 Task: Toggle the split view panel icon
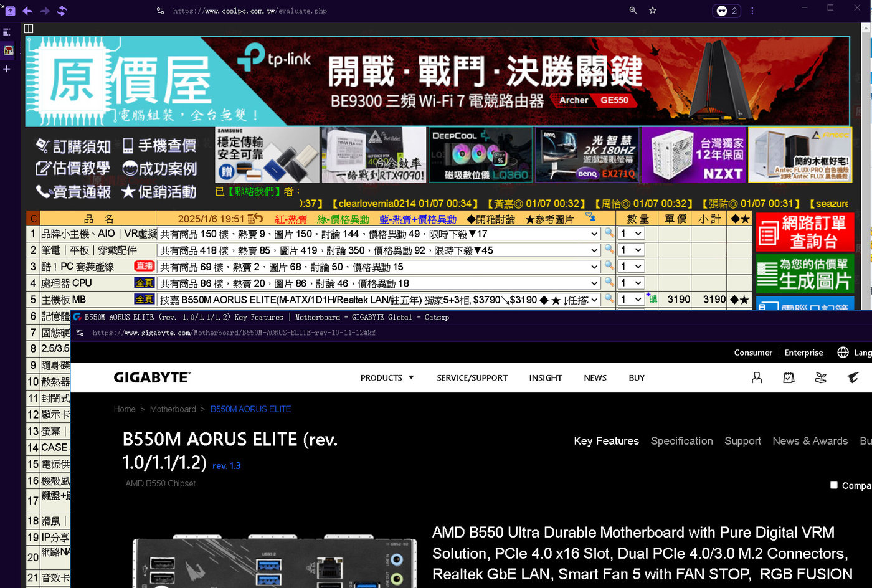coord(29,29)
